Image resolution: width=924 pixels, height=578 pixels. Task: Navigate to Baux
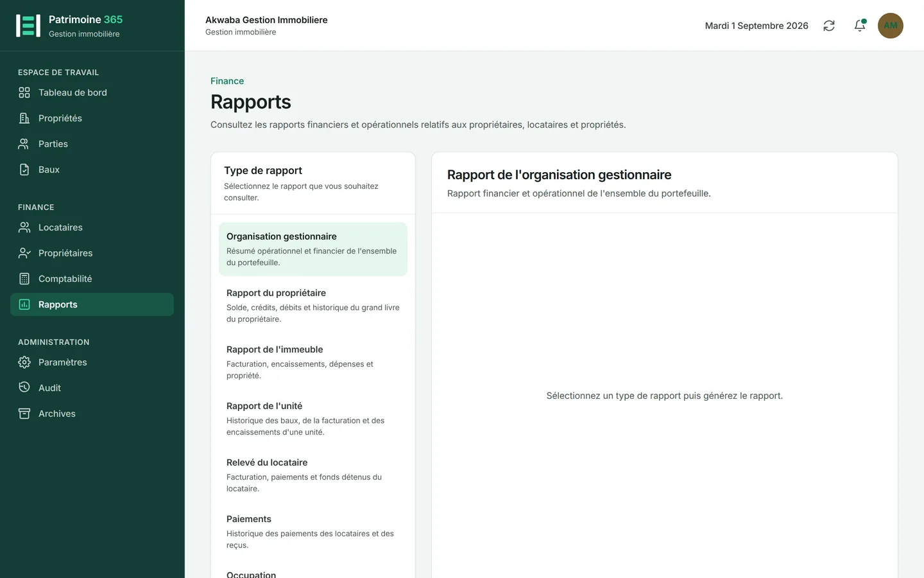click(92, 170)
